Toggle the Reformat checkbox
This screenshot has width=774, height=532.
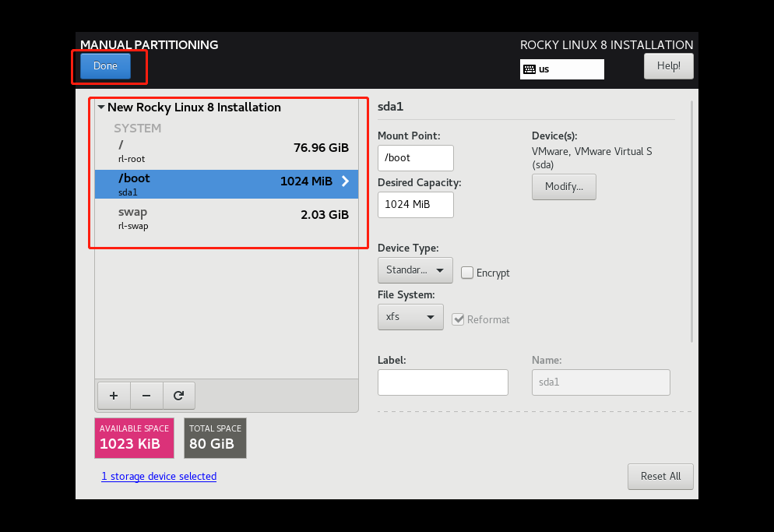458,319
